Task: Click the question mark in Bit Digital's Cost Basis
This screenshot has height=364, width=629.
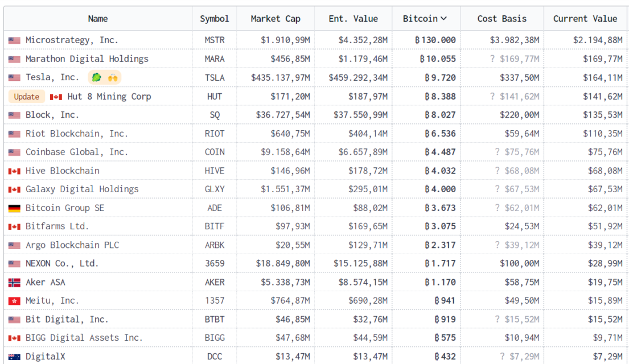Action: click(x=497, y=319)
